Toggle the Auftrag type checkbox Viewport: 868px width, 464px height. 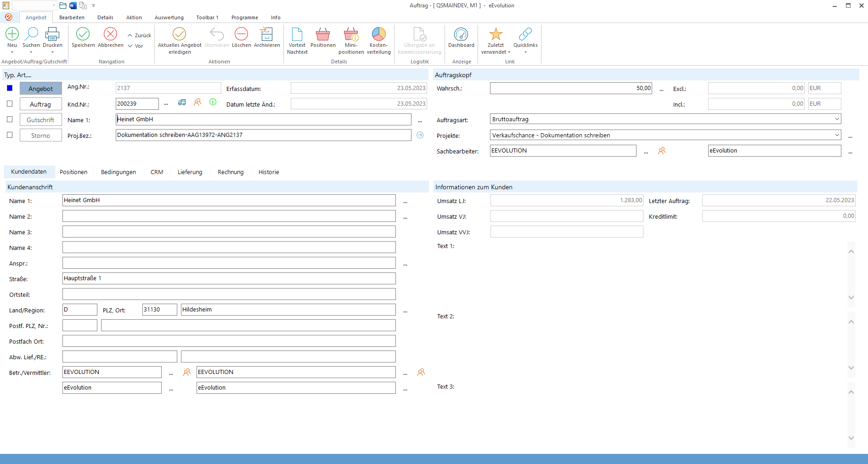click(10, 104)
